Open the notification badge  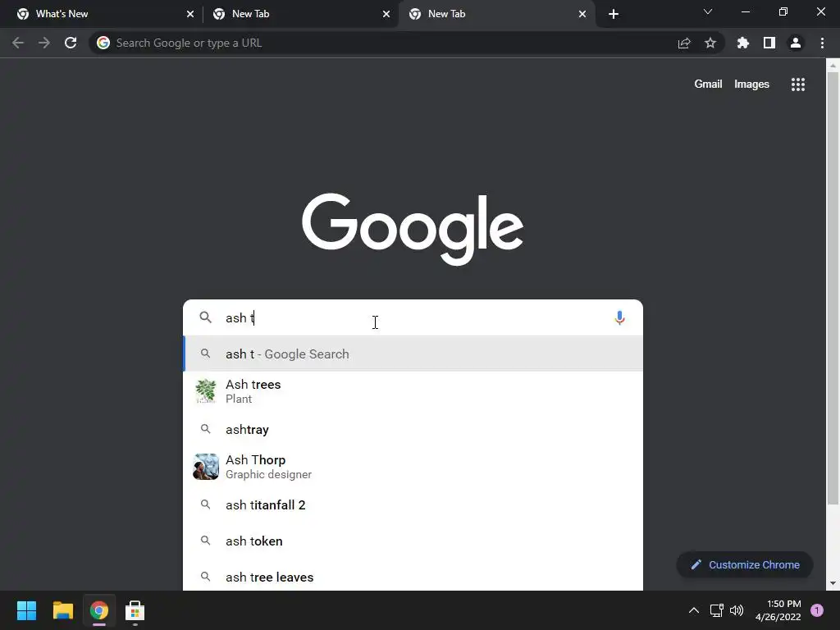[817, 610]
